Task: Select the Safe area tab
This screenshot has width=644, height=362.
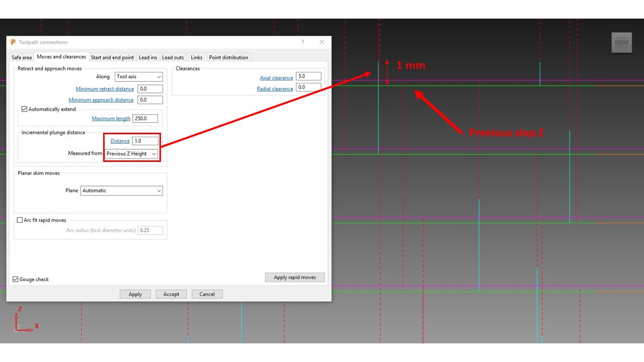Action: pyautogui.click(x=21, y=57)
